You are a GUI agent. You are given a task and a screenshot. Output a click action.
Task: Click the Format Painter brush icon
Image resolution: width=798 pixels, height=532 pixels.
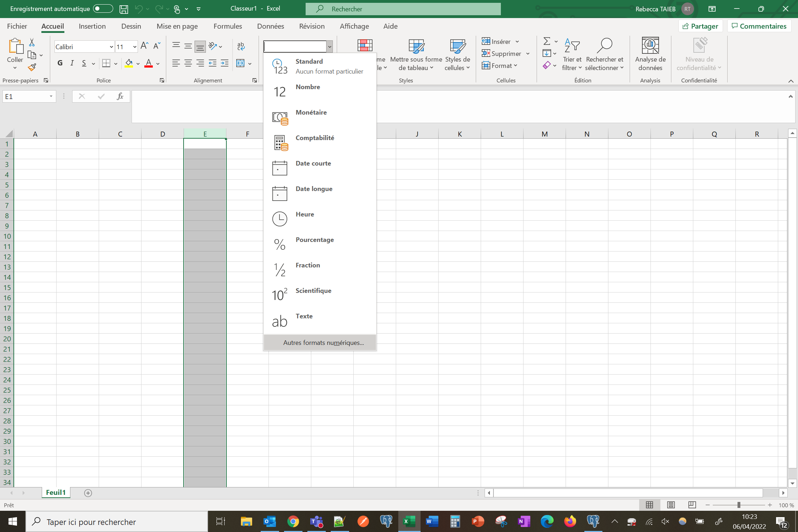[32, 67]
